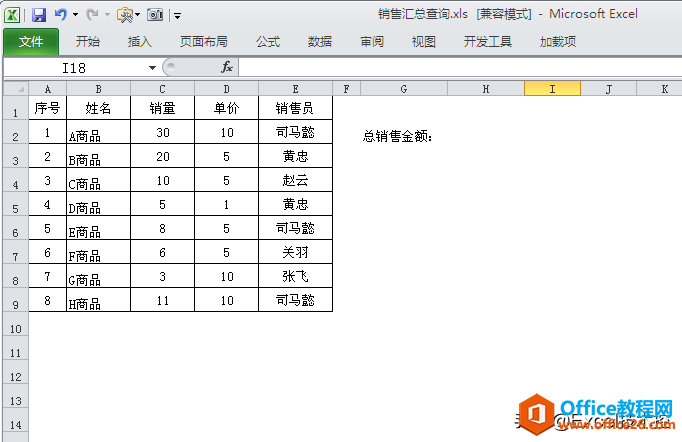Switch to the 视图 ribbon tab
Viewport: 682px width, 442px height.
tap(424, 42)
